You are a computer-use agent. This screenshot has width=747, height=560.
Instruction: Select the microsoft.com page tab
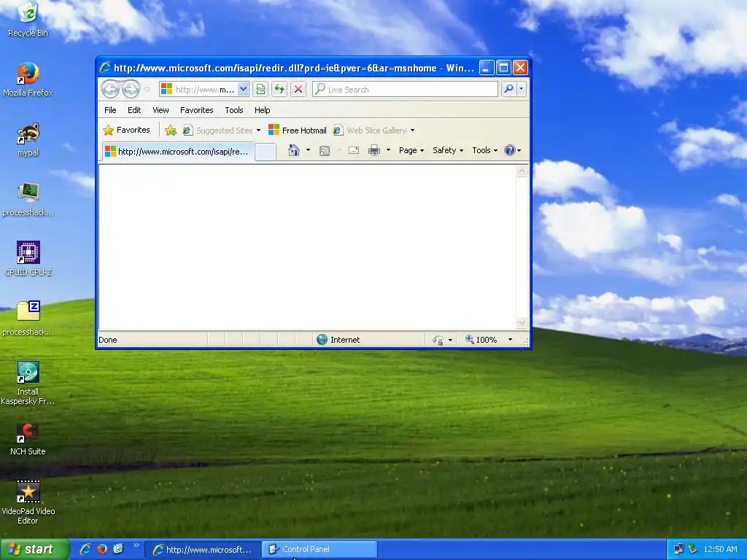click(178, 152)
